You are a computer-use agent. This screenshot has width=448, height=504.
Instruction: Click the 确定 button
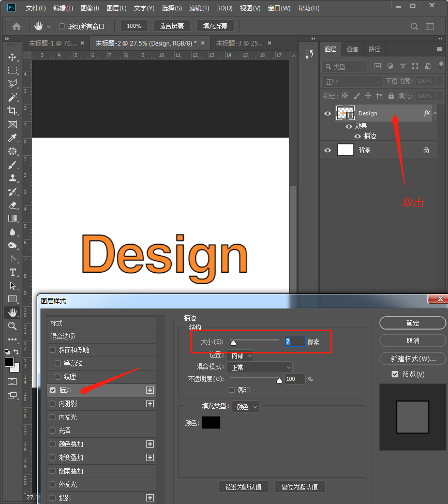412,323
